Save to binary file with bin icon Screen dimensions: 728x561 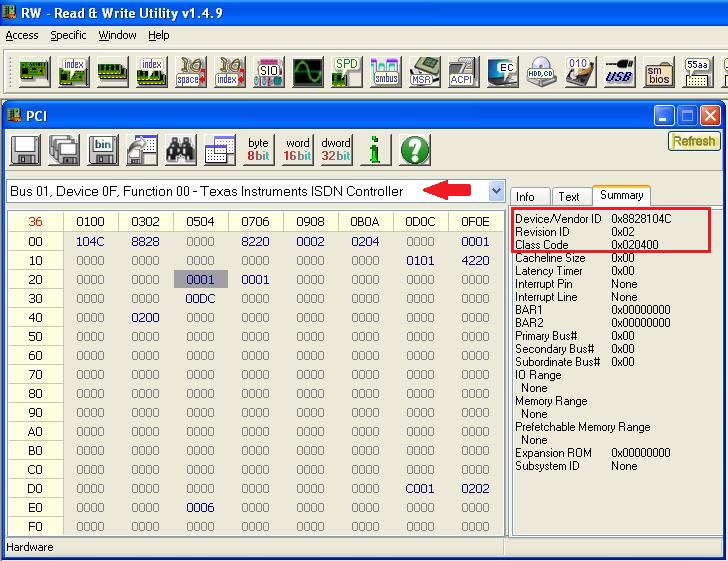[103, 150]
